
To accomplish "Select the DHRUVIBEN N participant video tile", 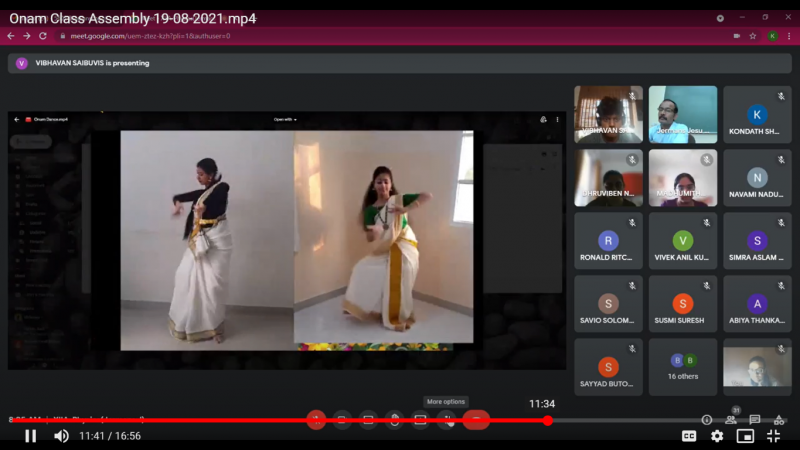I will coord(608,178).
